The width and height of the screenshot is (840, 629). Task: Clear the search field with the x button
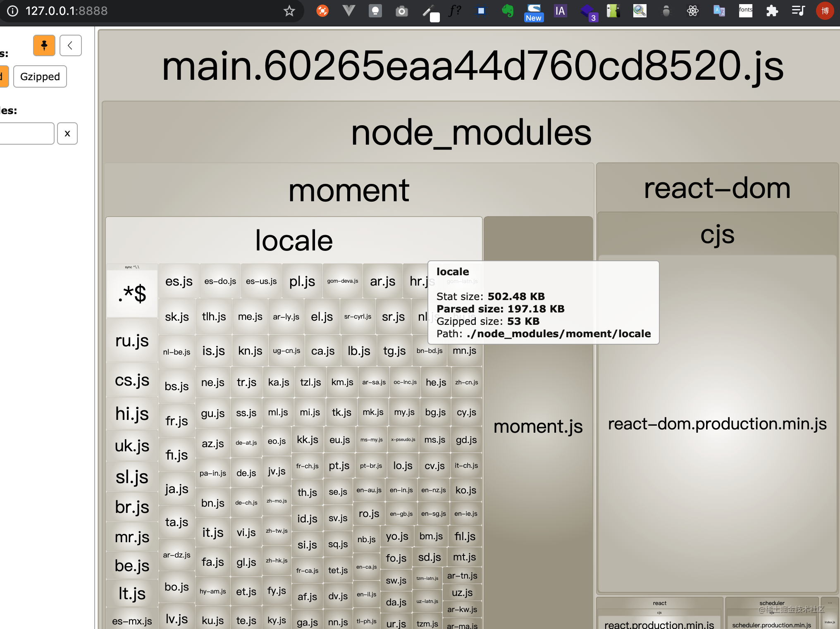pos(67,133)
